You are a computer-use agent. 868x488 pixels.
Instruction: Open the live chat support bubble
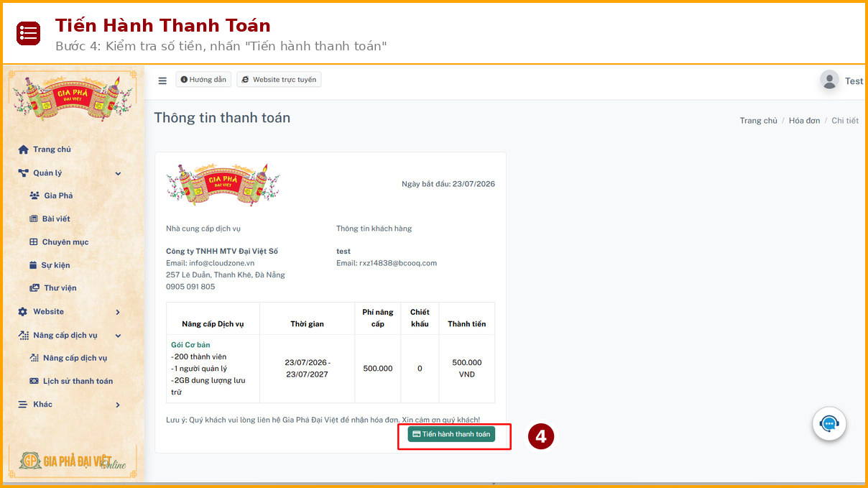(829, 423)
